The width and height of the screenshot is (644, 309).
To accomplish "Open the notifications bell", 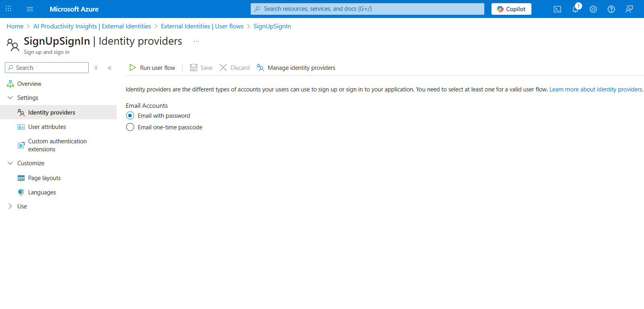I will [x=575, y=9].
